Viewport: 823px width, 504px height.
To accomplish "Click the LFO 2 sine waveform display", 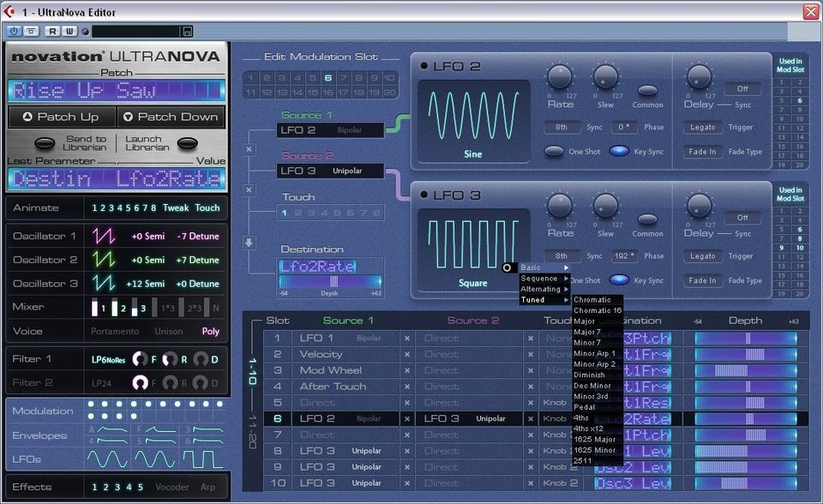I will 460,122.
